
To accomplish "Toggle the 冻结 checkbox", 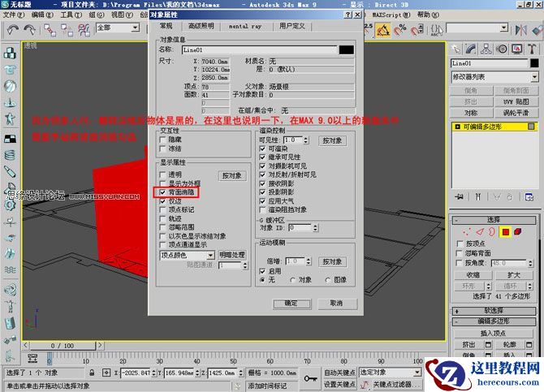I will tap(162, 149).
